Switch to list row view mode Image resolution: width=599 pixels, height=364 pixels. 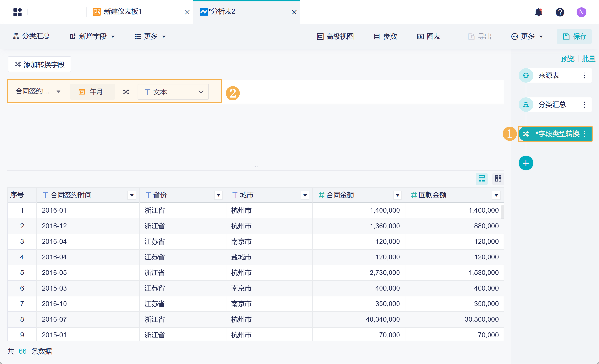coord(481,179)
